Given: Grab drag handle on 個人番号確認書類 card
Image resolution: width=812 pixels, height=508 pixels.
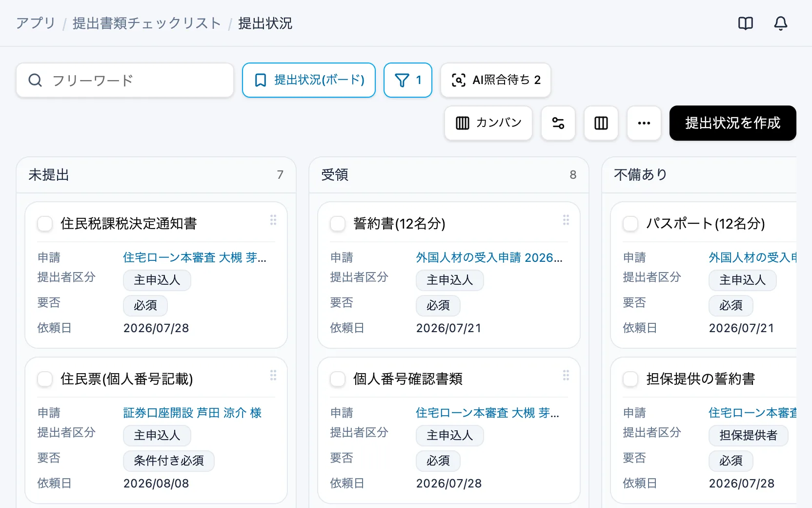Looking at the screenshot, I should click(x=566, y=375).
